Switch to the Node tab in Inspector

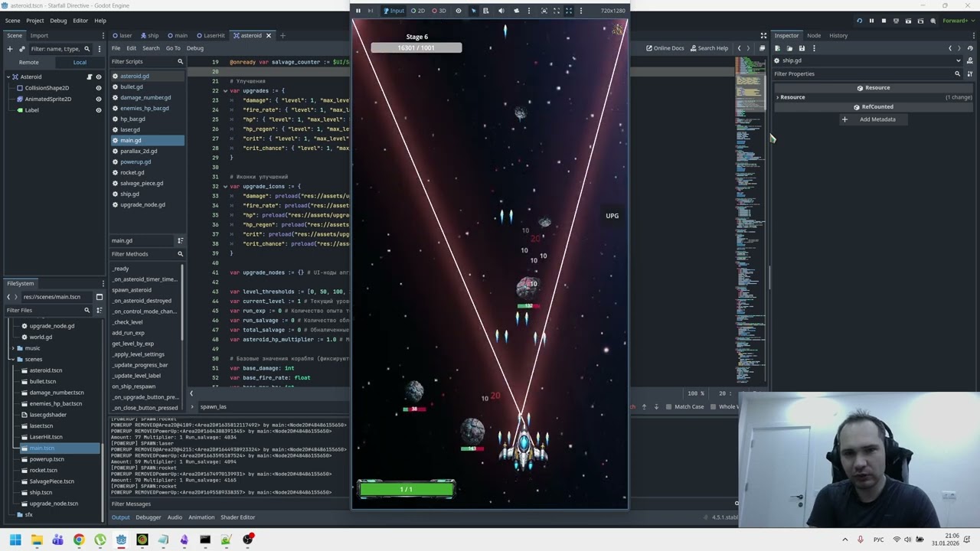pos(813,35)
